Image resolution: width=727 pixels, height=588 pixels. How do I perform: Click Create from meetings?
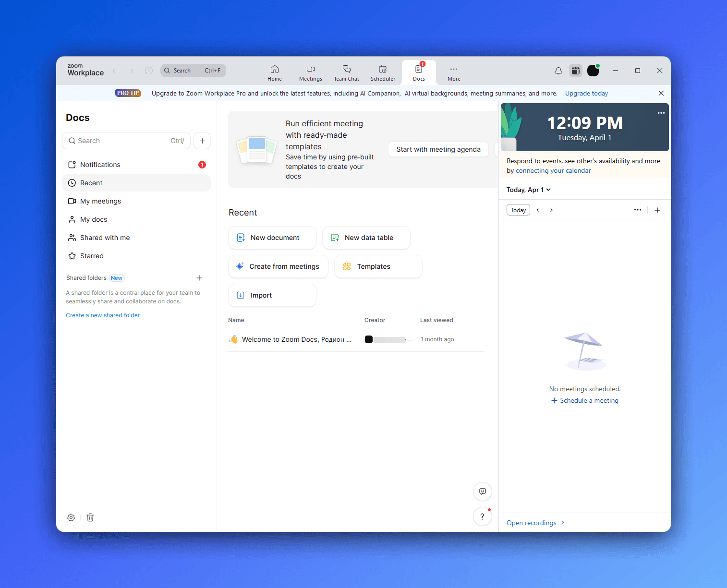coord(279,266)
